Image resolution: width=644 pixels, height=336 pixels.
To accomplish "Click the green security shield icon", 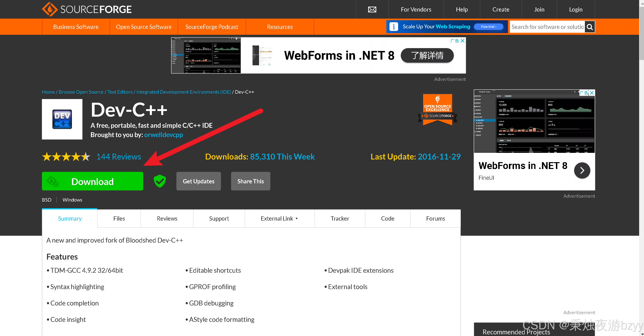I will click(160, 181).
